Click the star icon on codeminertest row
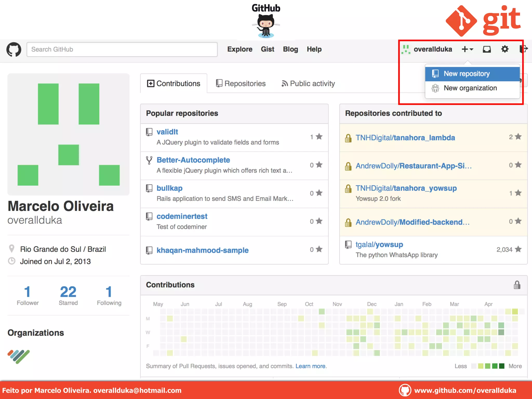The image size is (532, 399). point(319,221)
